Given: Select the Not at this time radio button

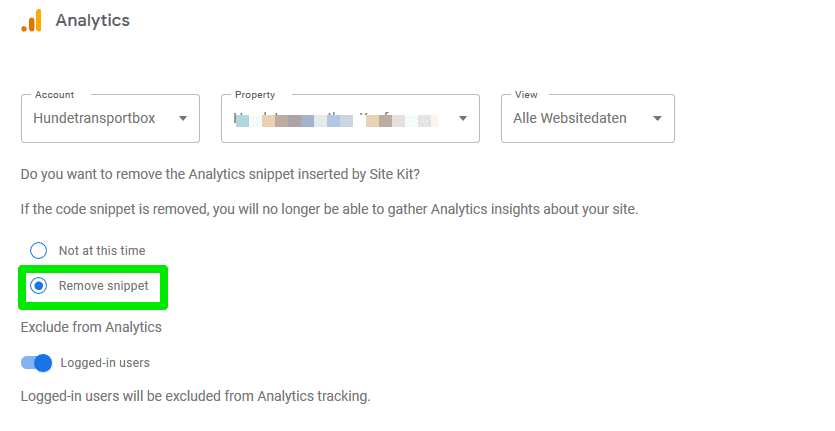Looking at the screenshot, I should pos(38,250).
